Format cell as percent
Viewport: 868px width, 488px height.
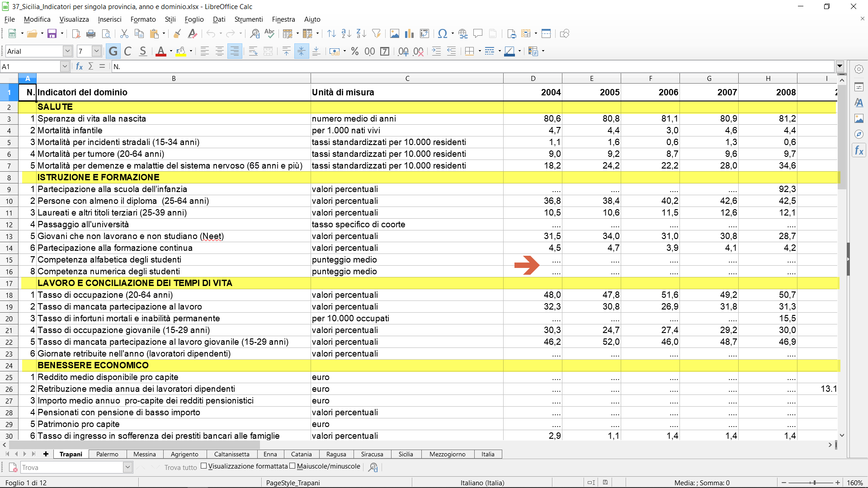click(355, 52)
